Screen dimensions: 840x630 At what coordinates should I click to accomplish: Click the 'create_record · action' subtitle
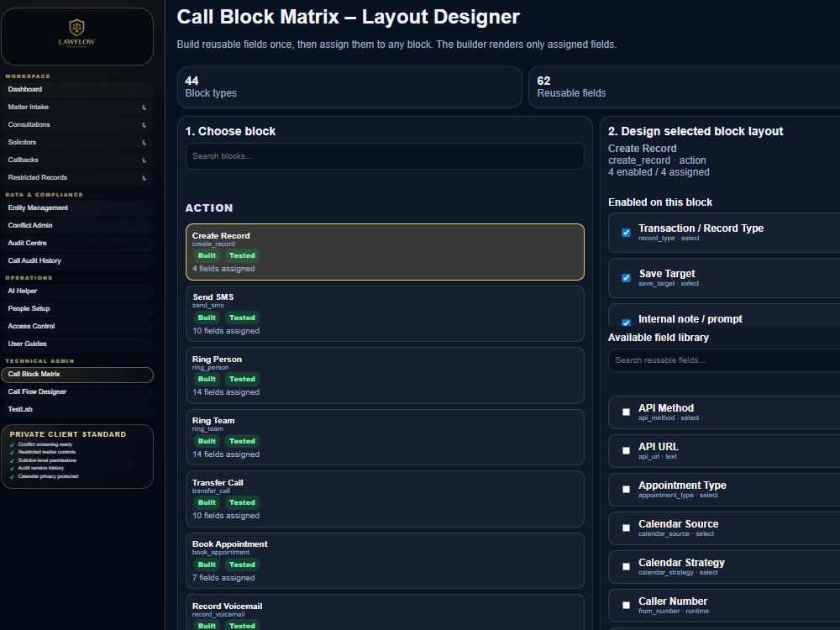657,160
